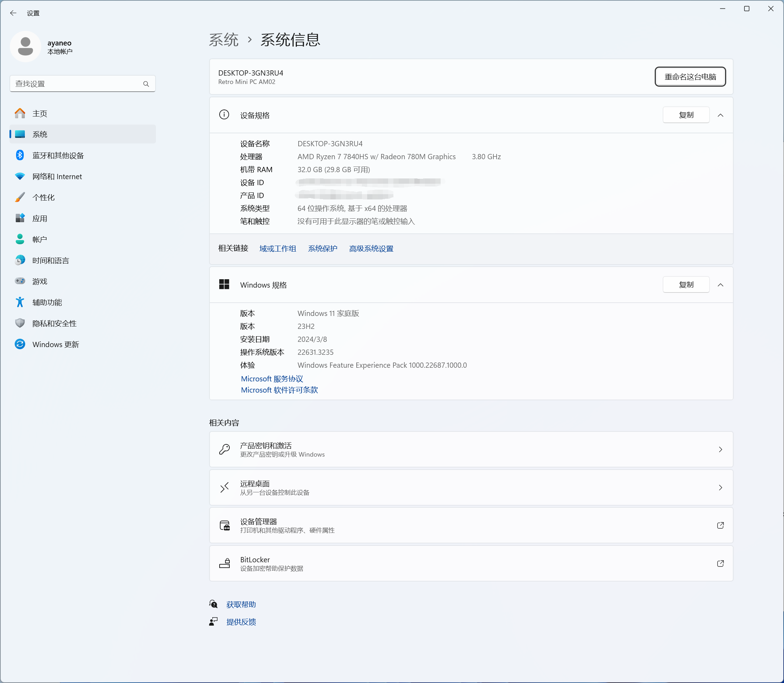Click the edition value Windows 11 家庭版

(328, 313)
